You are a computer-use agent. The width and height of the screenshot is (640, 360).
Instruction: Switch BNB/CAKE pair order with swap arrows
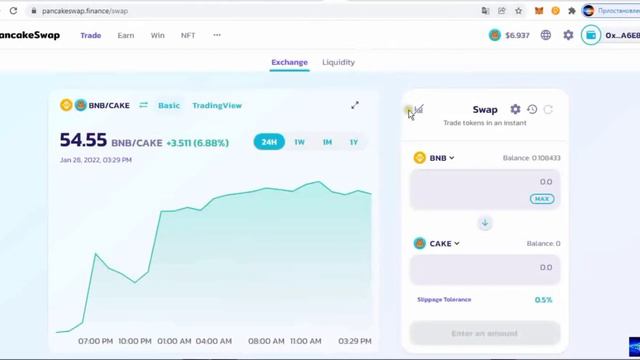143,105
